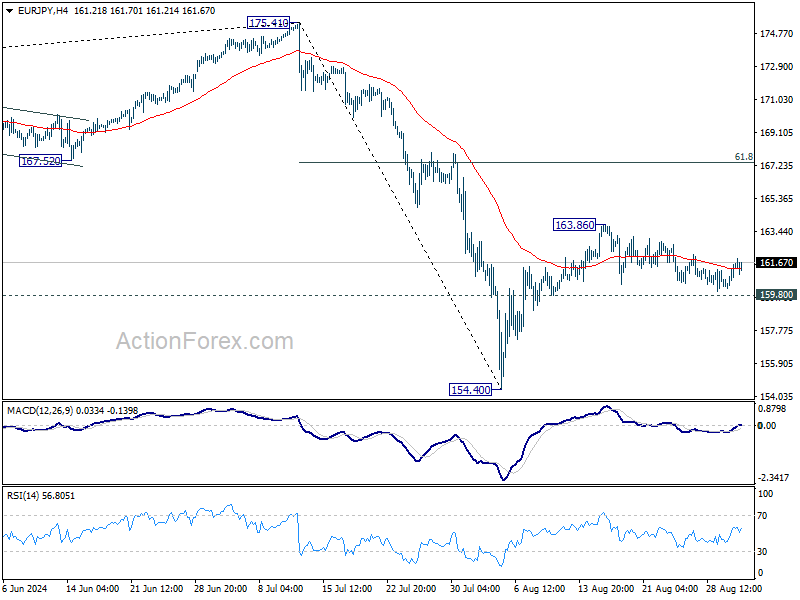This screenshot has height=600, width=800.
Task: Click the 30 Jul 04:00 time label
Action: coord(476,589)
